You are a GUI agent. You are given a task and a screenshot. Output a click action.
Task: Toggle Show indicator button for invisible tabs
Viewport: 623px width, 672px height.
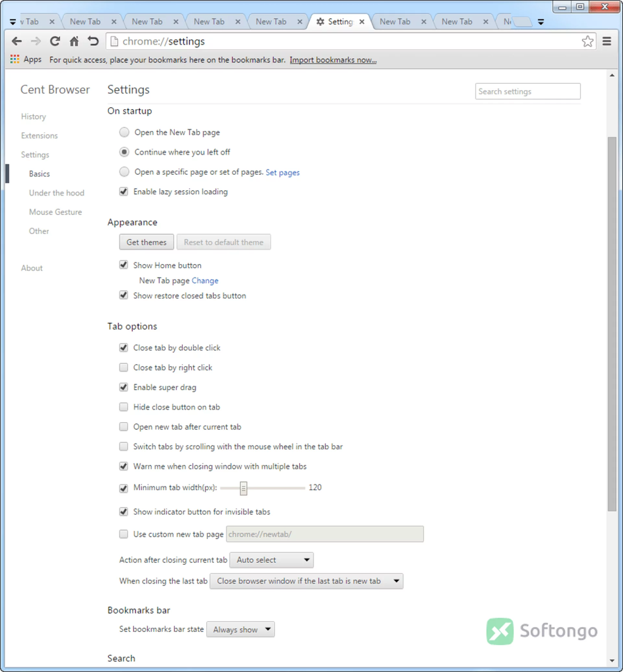coord(123,512)
